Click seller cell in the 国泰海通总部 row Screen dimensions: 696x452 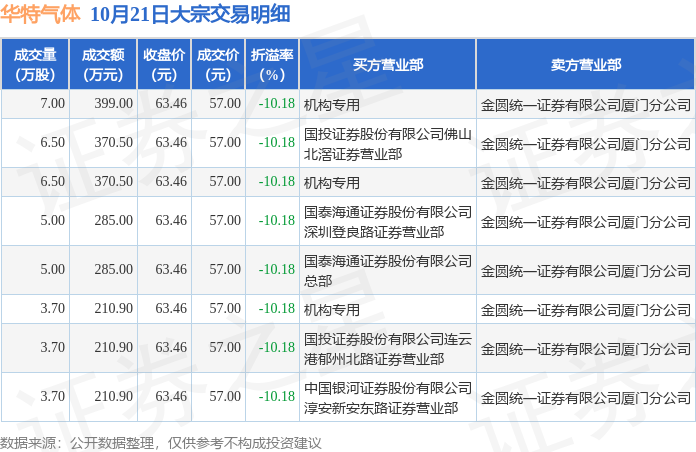tap(585, 271)
